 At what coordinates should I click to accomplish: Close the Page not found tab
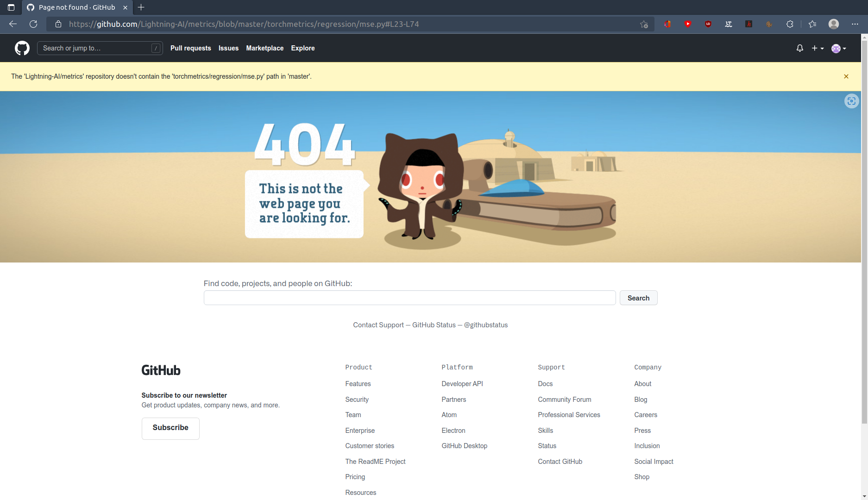[x=125, y=7]
